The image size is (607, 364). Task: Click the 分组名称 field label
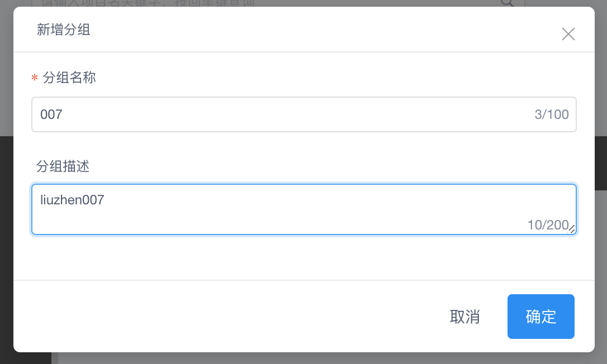69,78
